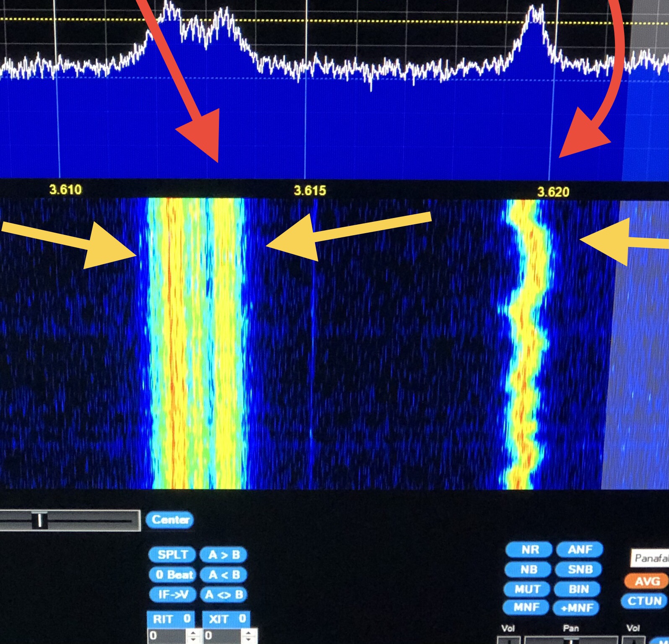Add a notch with the +MNF button
The width and height of the screenshot is (669, 644).
[x=577, y=608]
